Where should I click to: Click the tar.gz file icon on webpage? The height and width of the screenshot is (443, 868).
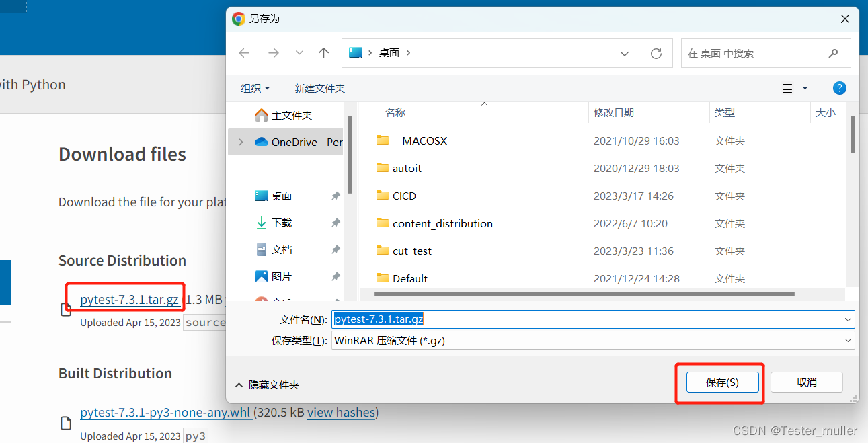tap(66, 309)
